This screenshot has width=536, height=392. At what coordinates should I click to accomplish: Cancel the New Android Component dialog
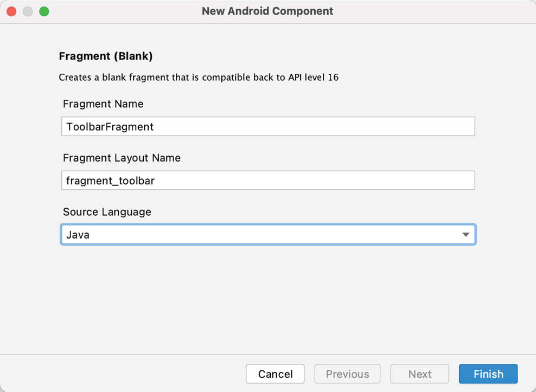(275, 374)
